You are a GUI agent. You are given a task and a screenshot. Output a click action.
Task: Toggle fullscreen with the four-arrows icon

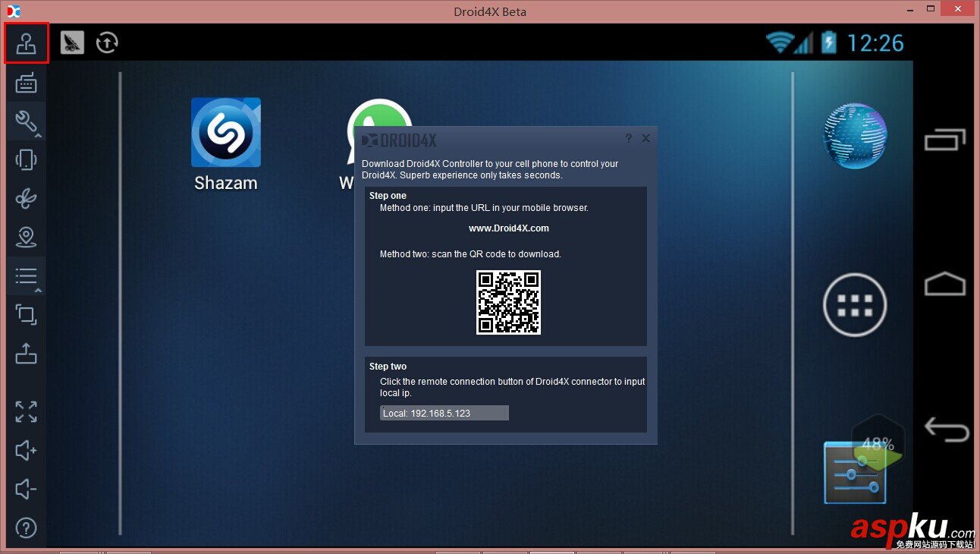tap(27, 411)
